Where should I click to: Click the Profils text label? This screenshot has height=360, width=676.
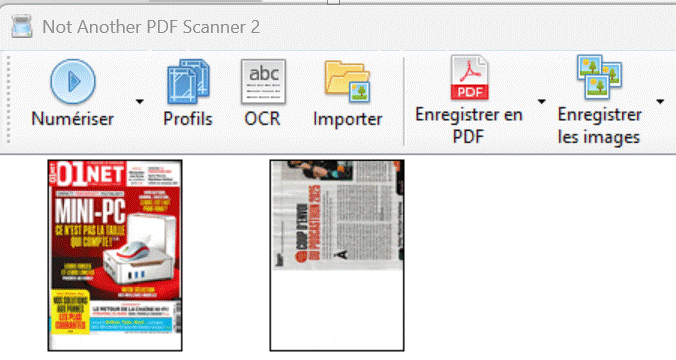tap(188, 119)
